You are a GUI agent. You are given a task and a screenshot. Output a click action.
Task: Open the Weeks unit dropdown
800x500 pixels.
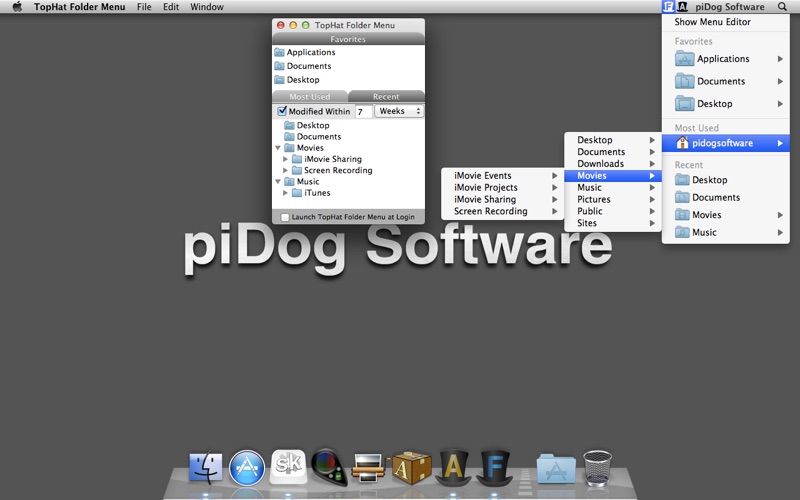pos(399,111)
